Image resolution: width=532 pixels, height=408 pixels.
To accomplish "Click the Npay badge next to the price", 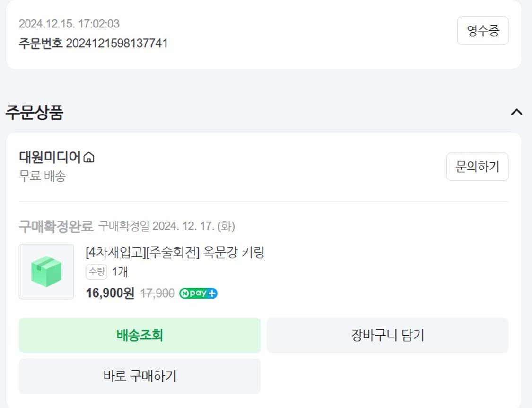I will (x=198, y=293).
